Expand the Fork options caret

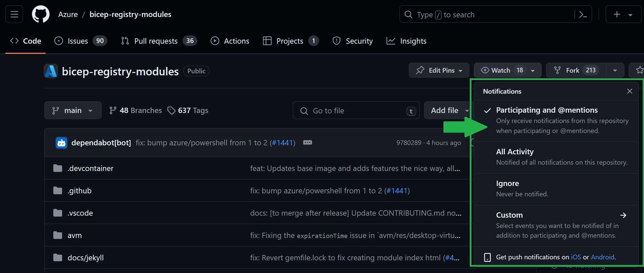(615, 70)
